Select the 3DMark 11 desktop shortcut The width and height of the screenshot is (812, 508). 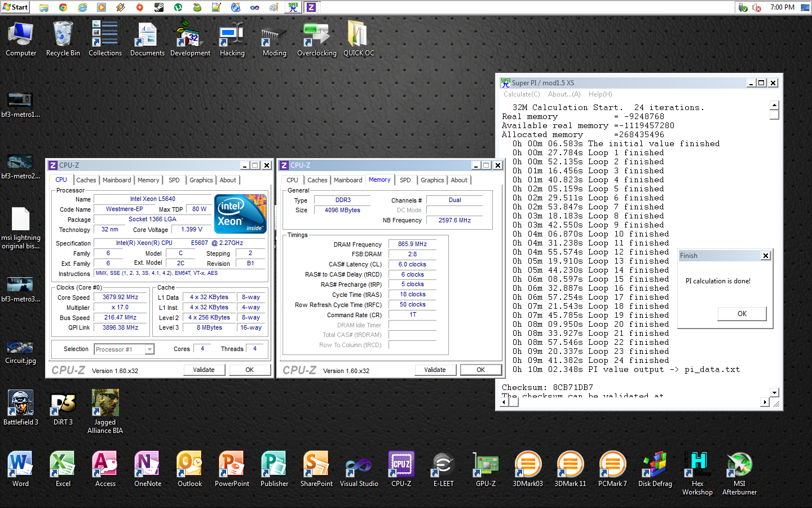pos(570,469)
